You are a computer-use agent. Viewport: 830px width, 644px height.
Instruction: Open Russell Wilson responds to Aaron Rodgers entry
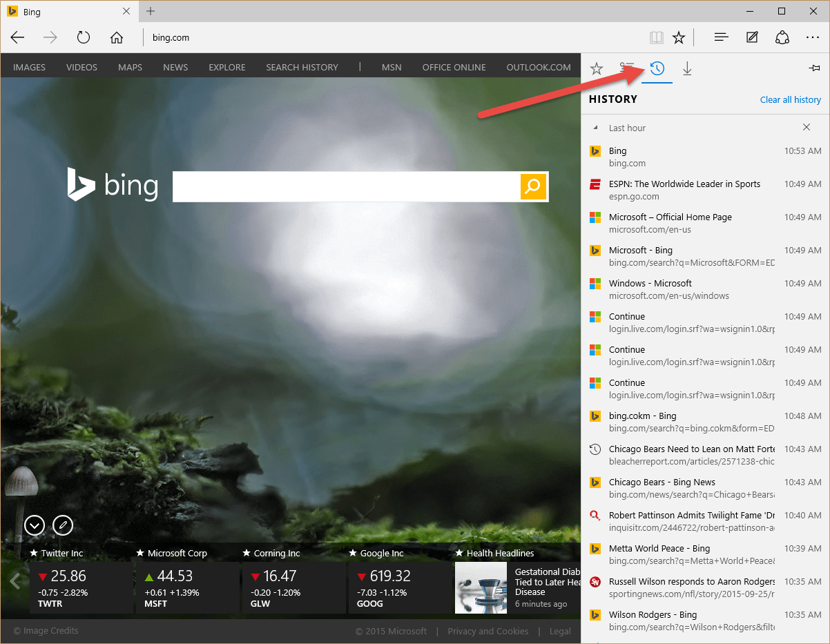point(705,587)
